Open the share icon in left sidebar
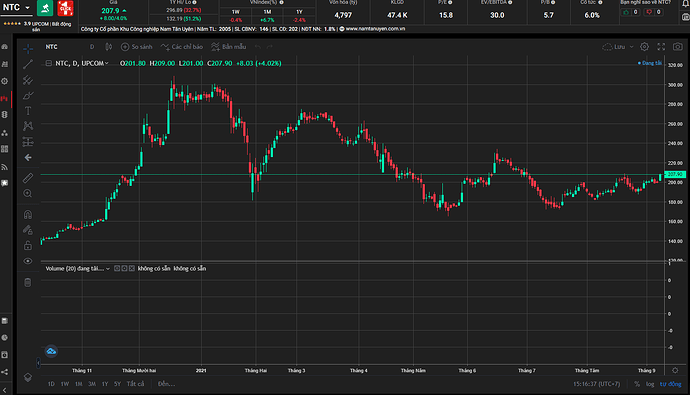 point(4,372)
